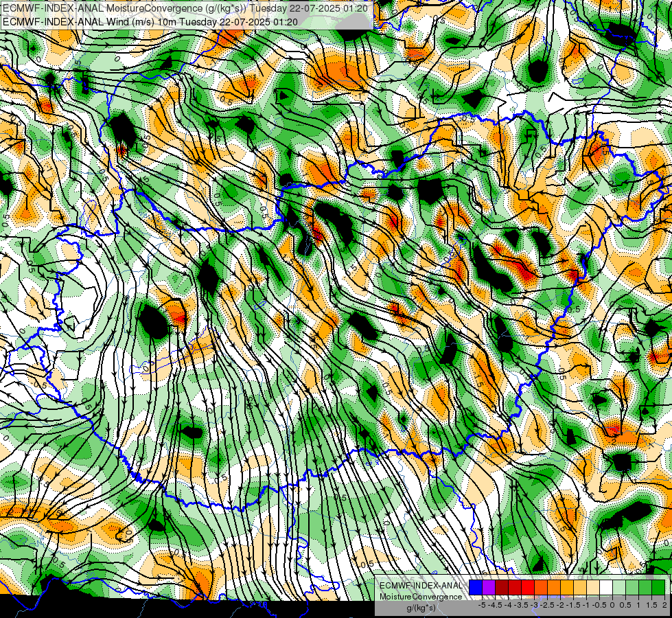This screenshot has width=672, height=618.
Task: Click the 0 tick label on the legend
Action: point(612,605)
